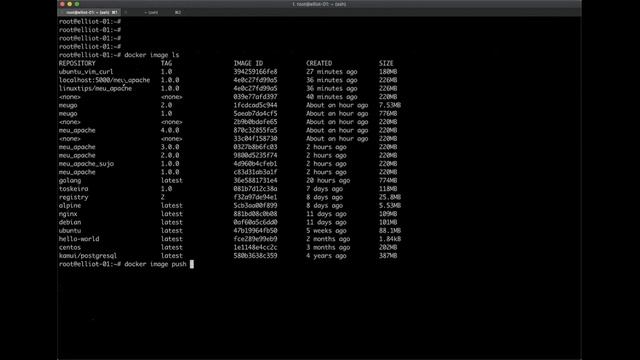
Task: Click meu_apache row with tag 2.0.0
Action: tap(77, 155)
